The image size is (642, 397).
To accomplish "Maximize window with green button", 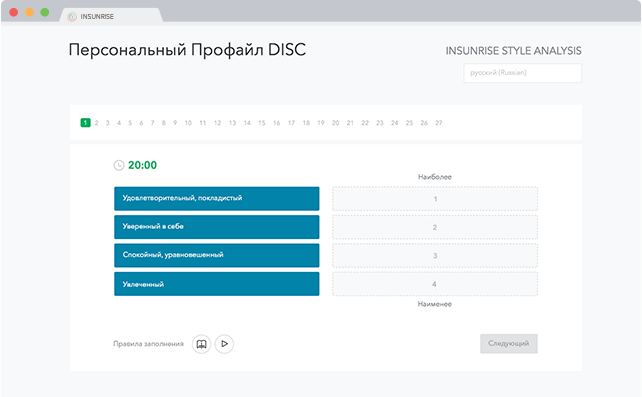I will 45,12.
